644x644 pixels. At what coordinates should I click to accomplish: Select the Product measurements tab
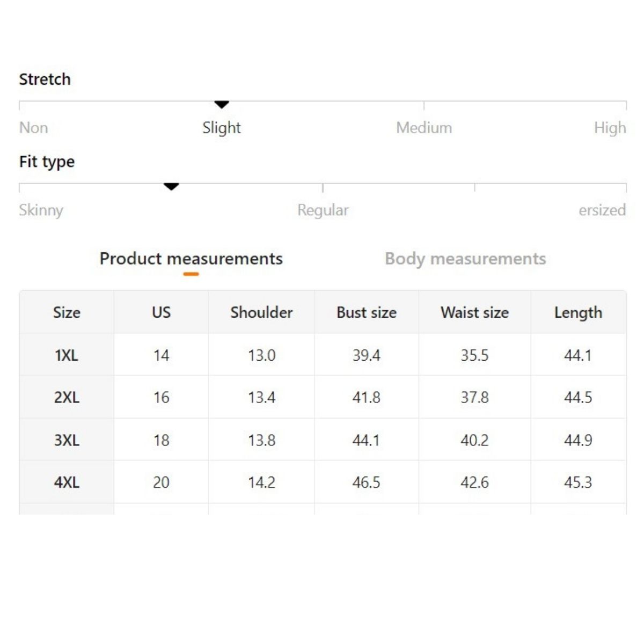point(191,259)
